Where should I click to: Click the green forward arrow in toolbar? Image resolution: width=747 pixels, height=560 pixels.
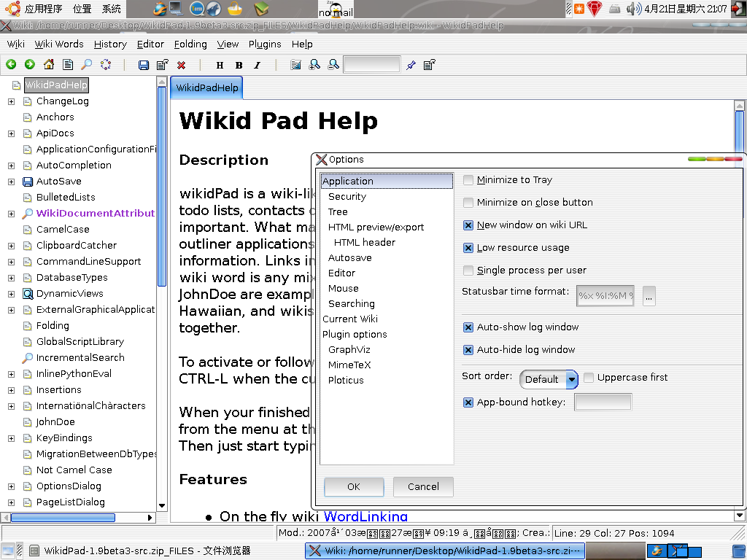(x=29, y=64)
